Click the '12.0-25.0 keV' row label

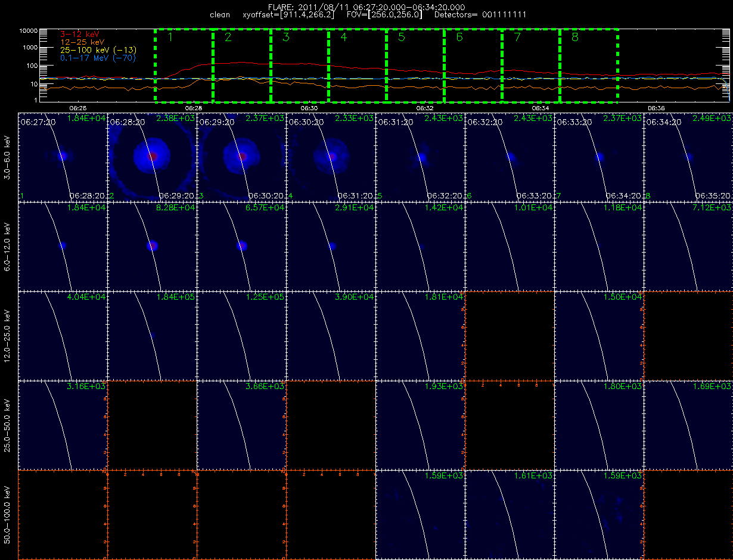pos(8,335)
